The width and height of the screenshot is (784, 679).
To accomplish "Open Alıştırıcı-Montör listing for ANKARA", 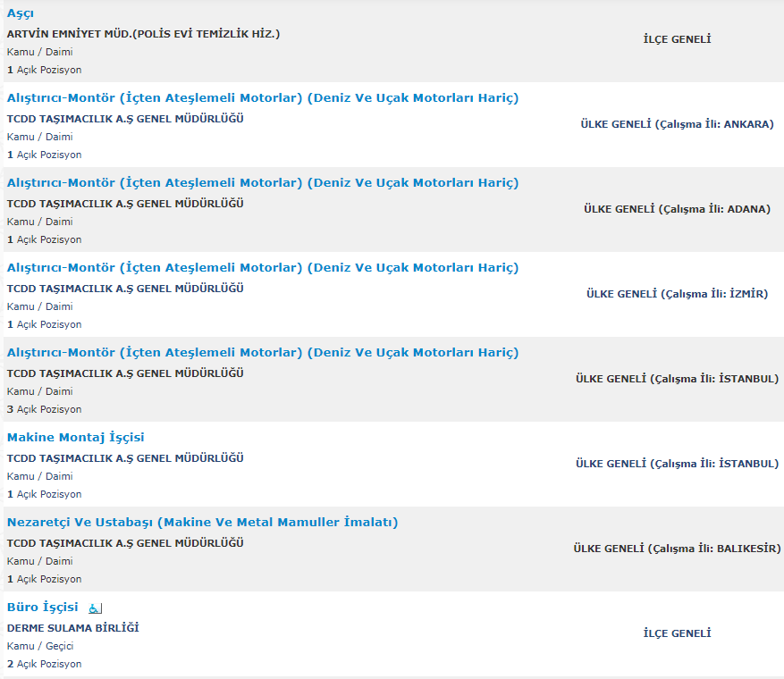I will (x=263, y=98).
